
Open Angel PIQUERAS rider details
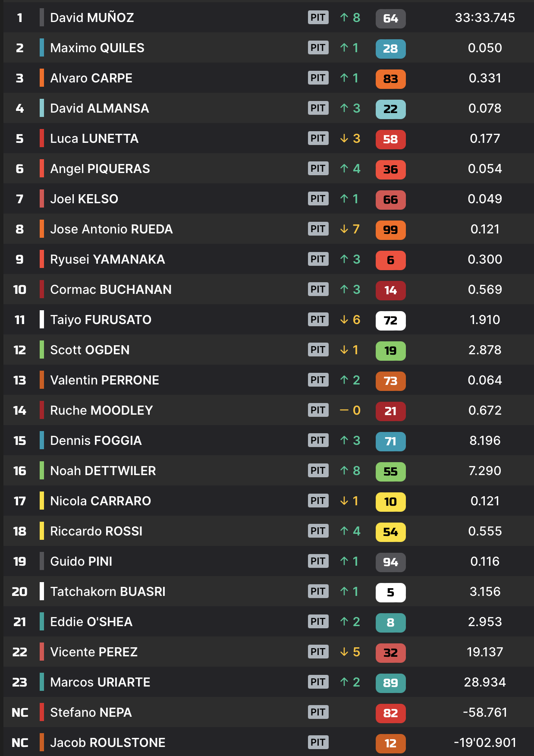[x=100, y=169]
